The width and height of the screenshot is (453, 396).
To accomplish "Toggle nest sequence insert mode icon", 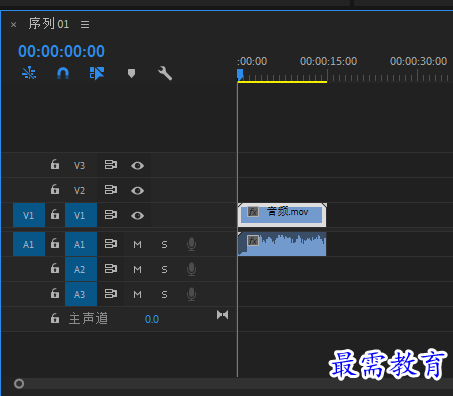I will point(29,73).
